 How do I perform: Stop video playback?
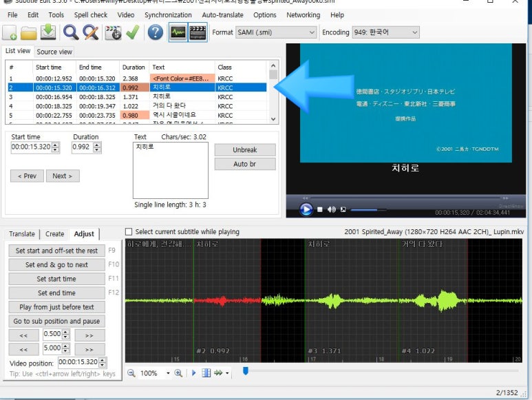[x=319, y=210]
